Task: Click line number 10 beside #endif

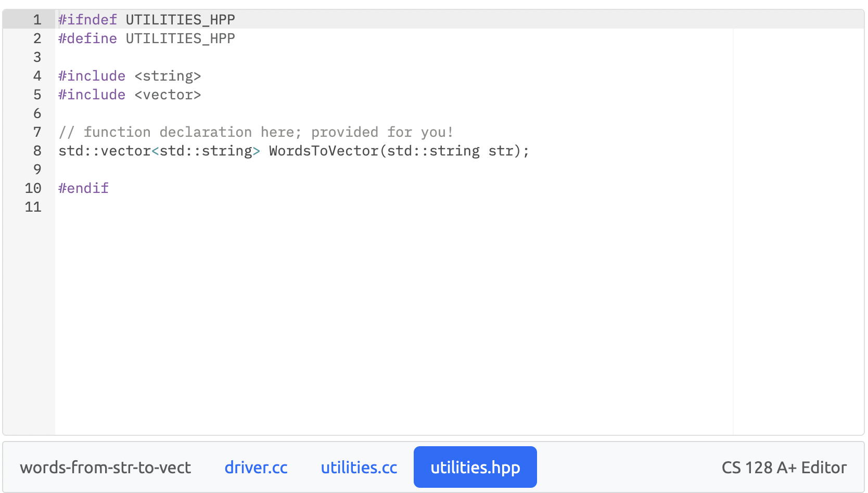Action: coord(32,188)
